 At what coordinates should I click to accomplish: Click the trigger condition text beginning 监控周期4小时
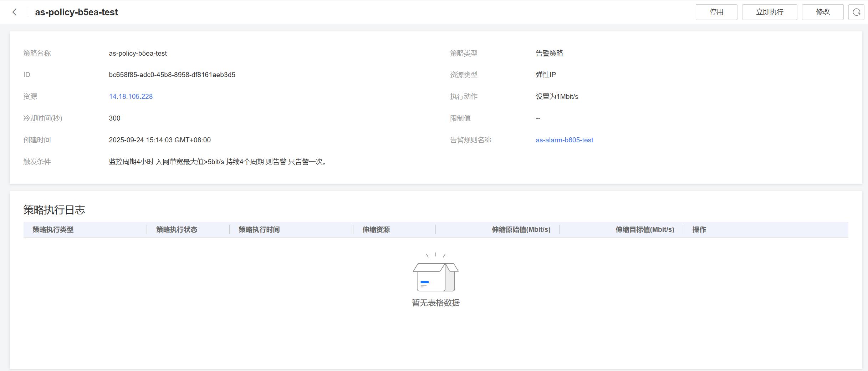[x=217, y=162]
